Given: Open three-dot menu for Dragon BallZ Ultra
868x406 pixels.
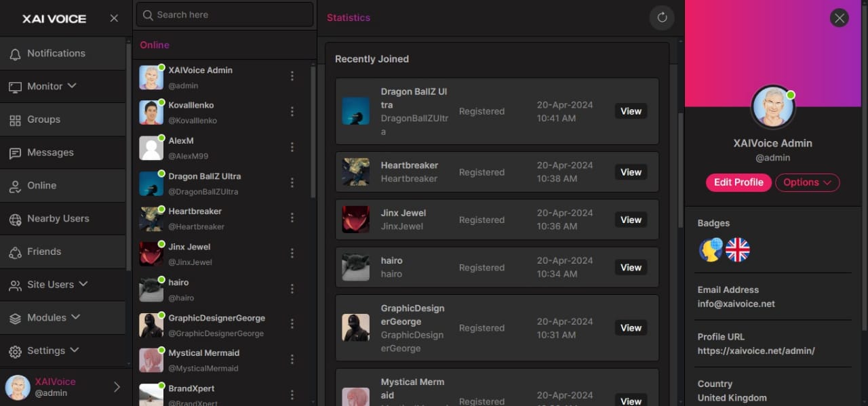Looking at the screenshot, I should pyautogui.click(x=292, y=182).
